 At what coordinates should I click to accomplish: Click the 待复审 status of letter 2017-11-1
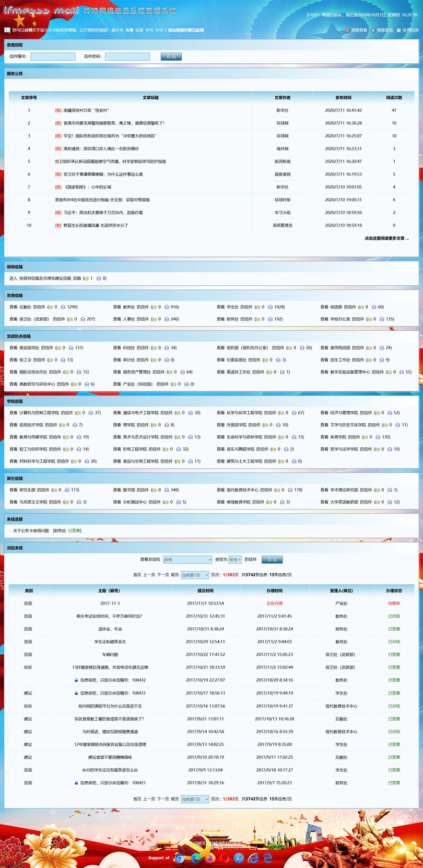pos(394,604)
